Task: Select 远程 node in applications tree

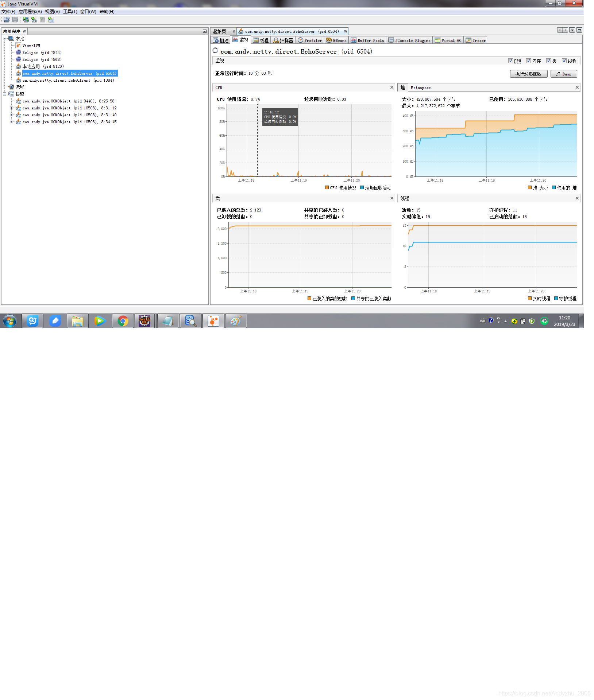Action: (x=20, y=87)
